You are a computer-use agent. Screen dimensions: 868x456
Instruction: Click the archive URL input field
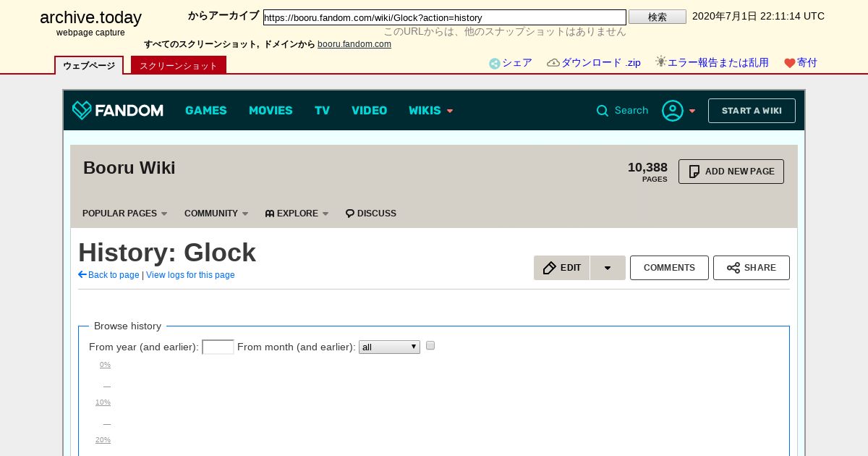pos(445,17)
